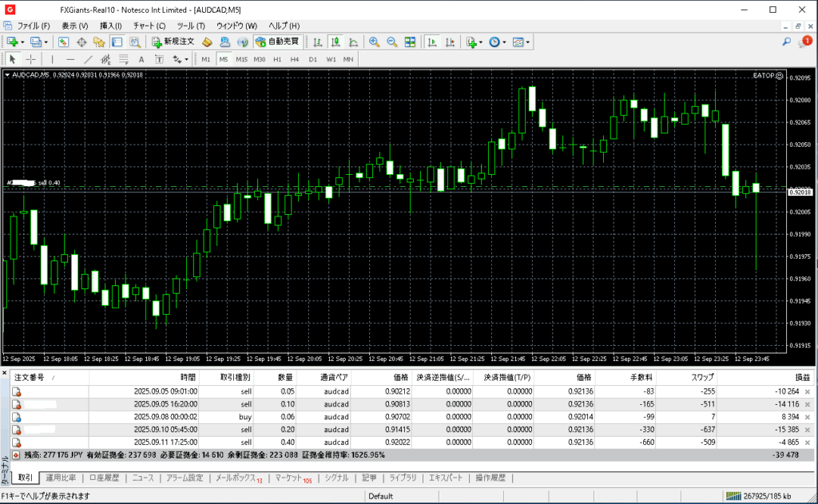Switch chart to candlestick mode
Screen dimensions: 818x504
pyautogui.click(x=336, y=42)
